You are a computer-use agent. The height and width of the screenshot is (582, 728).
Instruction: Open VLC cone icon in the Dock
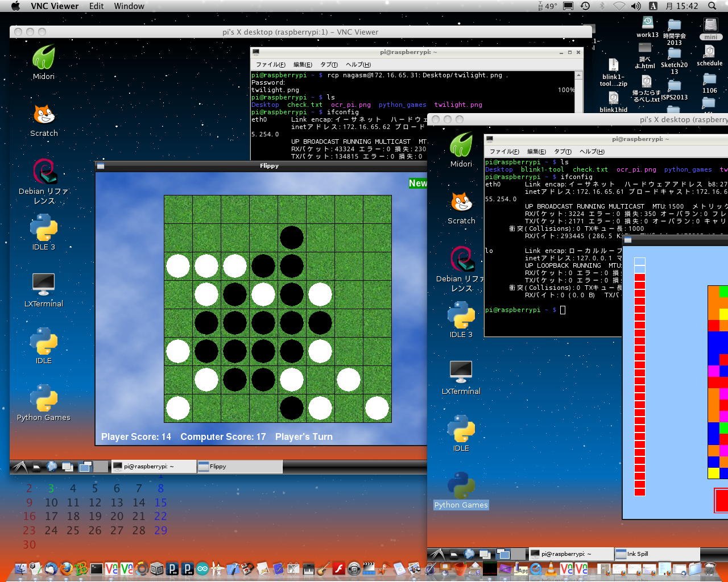551,568
